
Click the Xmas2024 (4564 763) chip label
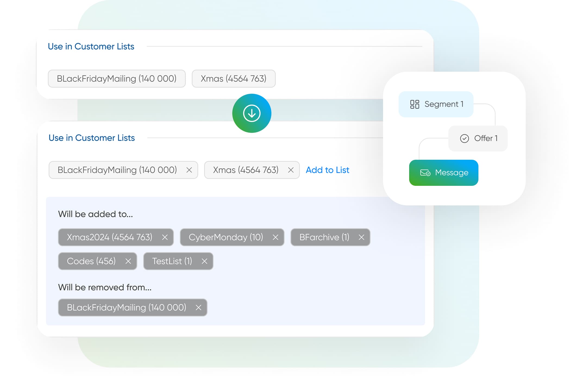pyautogui.click(x=109, y=237)
